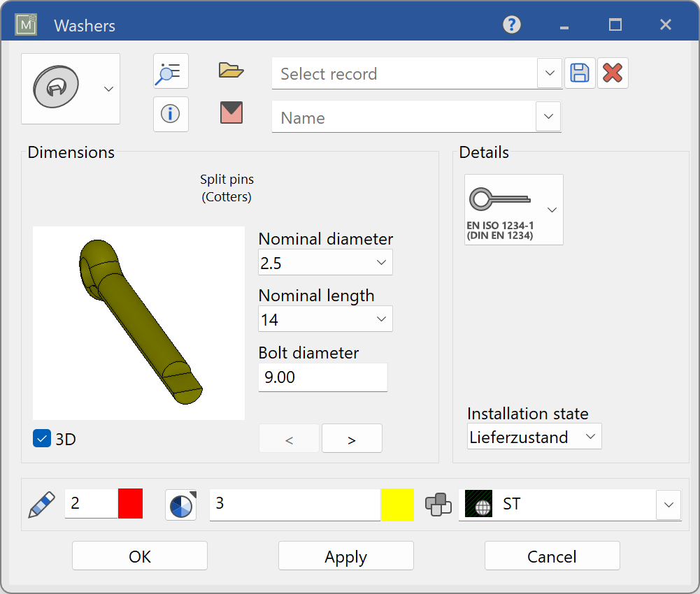Open the washer type selector dropdown
Image resolution: width=700 pixels, height=594 pixels.
coord(108,88)
